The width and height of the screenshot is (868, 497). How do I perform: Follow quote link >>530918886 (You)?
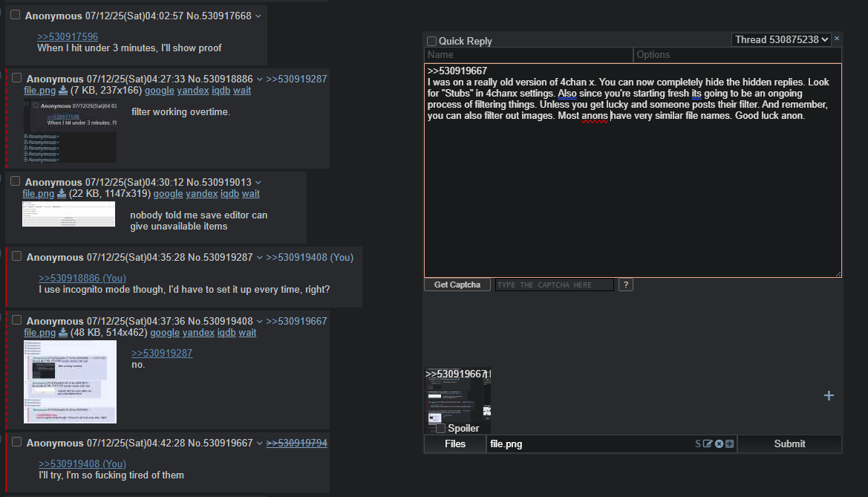click(82, 278)
